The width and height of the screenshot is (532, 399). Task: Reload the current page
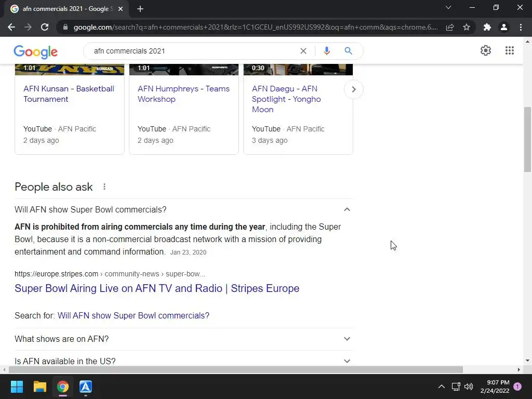pyautogui.click(x=45, y=27)
